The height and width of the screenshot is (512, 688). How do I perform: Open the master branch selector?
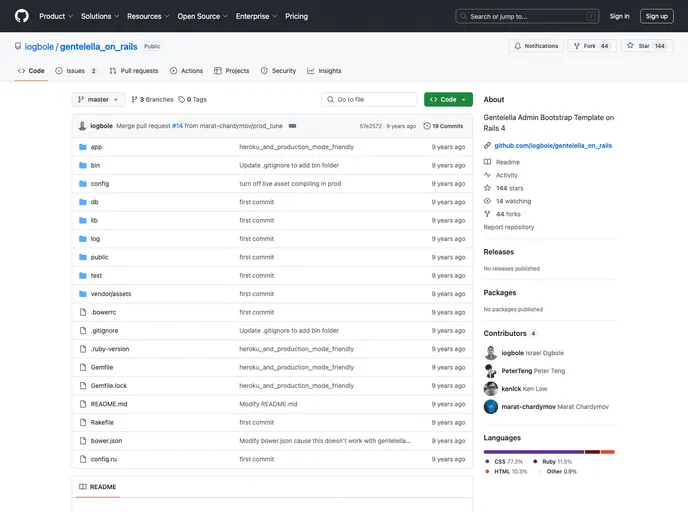[98, 100]
